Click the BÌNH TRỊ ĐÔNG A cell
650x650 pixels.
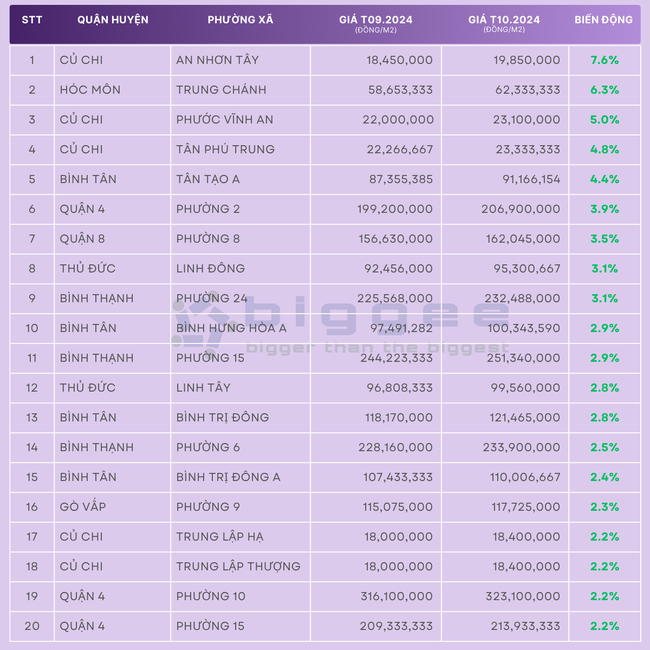[x=240, y=477]
